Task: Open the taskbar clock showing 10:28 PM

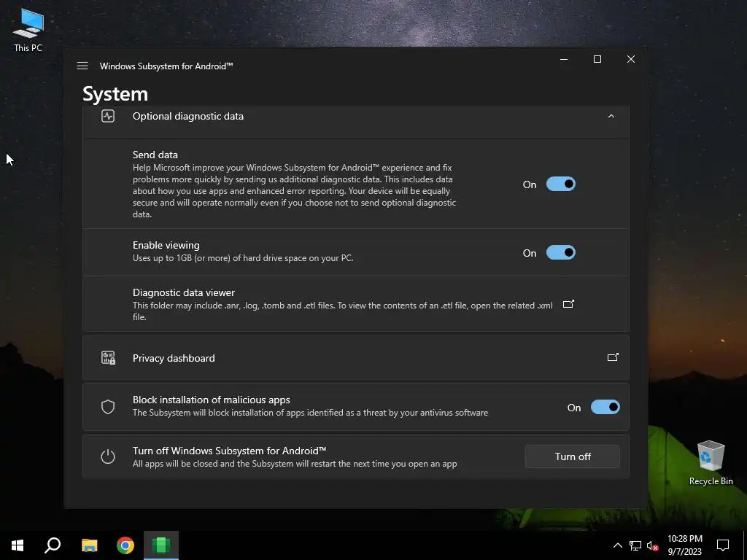Action: pyautogui.click(x=684, y=545)
